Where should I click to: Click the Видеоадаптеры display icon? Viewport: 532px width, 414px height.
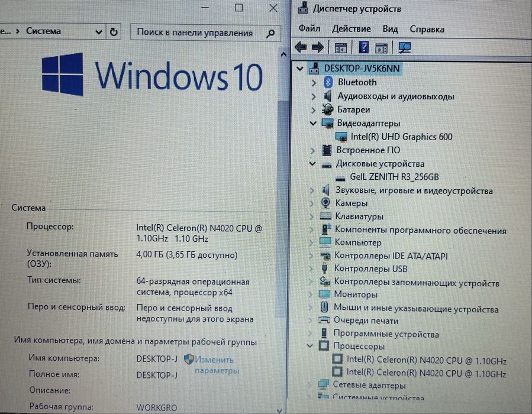click(x=327, y=123)
